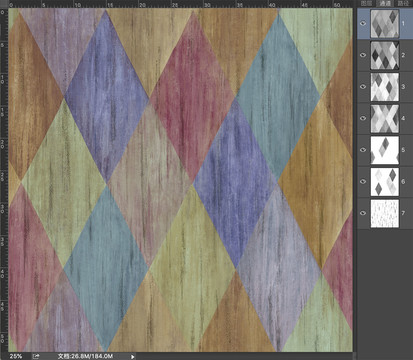The image size is (413, 360).
Task: Click the export/share icon in status bar
Action: 36,356
